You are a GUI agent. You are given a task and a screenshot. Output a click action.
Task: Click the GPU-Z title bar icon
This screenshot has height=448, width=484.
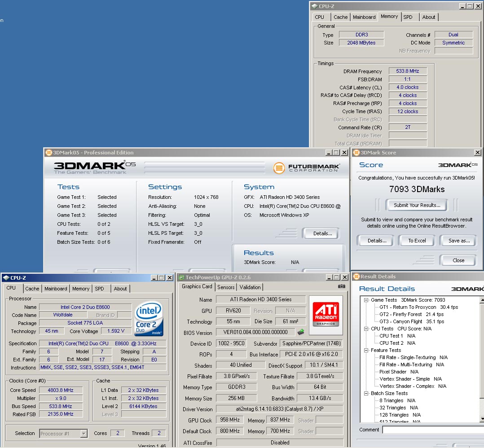click(x=181, y=277)
